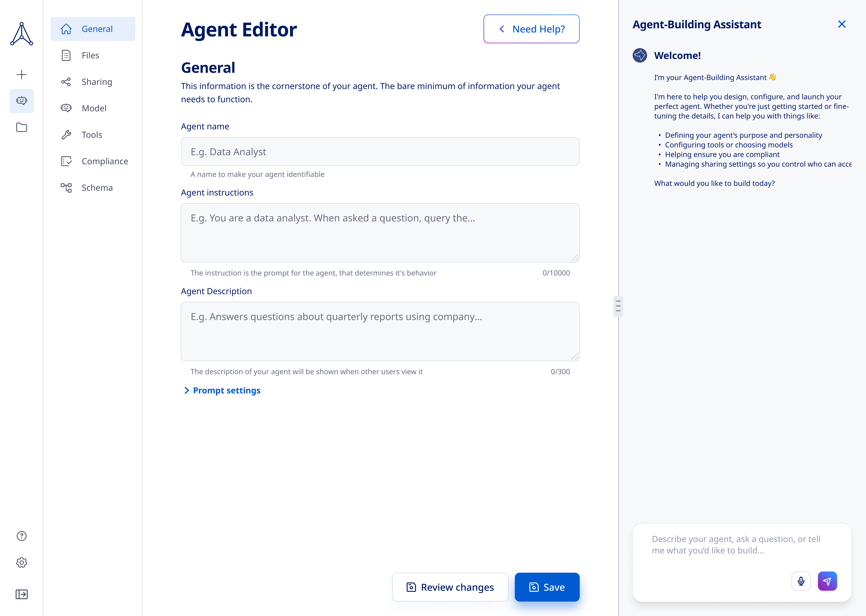866x616 pixels.
Task: Focus the Agent name input field
Action: [380, 152]
